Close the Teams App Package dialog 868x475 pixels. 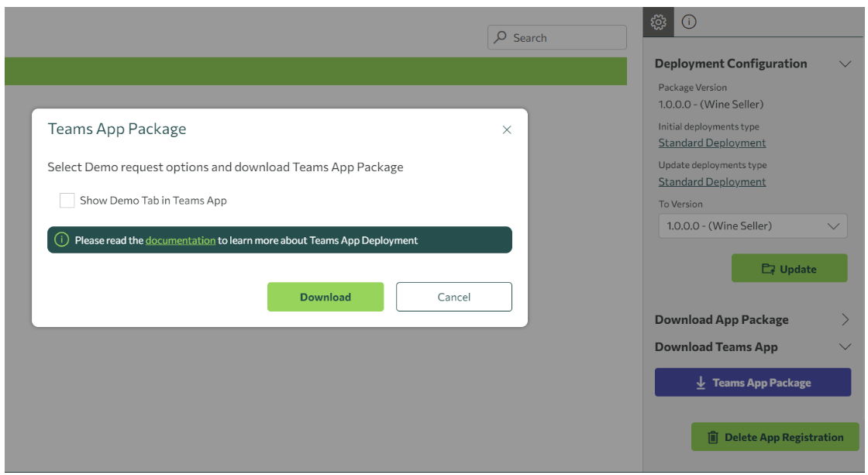tap(507, 129)
